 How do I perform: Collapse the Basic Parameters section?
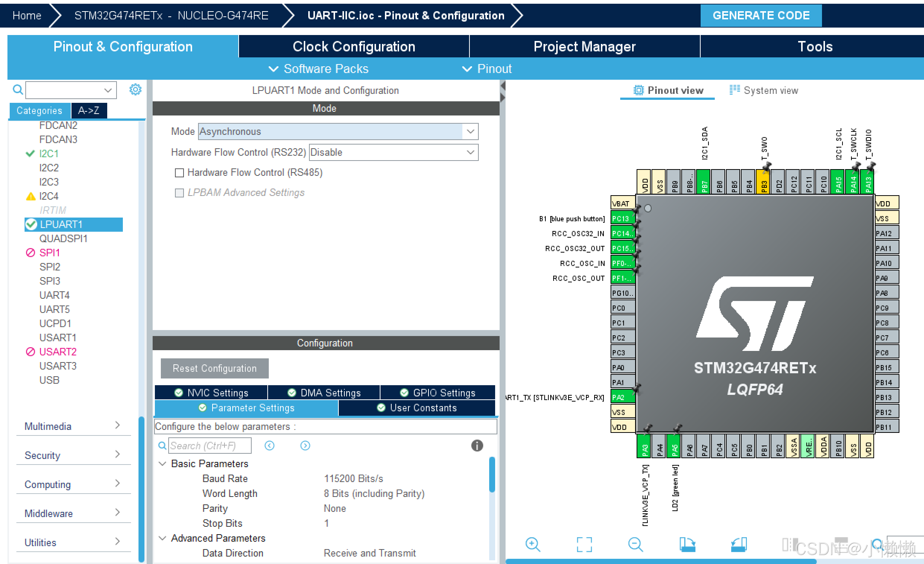click(162, 464)
